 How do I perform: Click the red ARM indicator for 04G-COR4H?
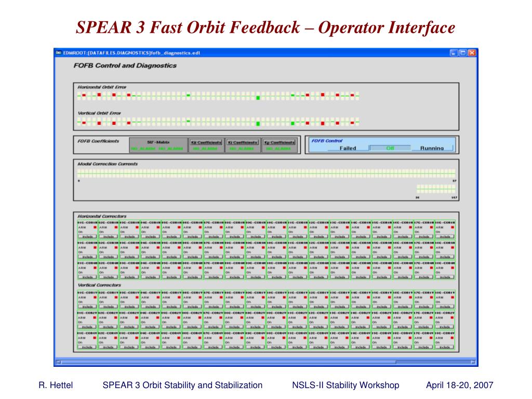click(158, 268)
